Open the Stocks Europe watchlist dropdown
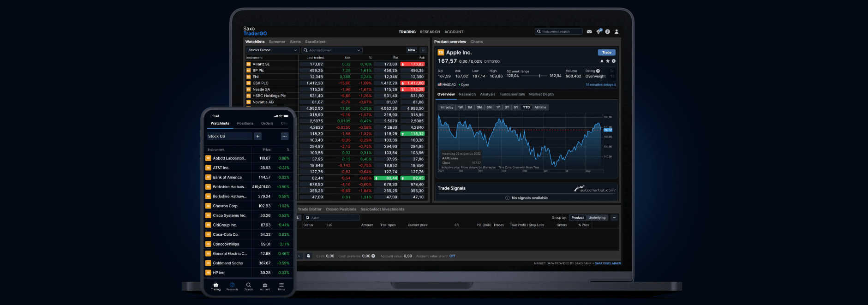The width and height of the screenshot is (868, 305). click(x=273, y=50)
